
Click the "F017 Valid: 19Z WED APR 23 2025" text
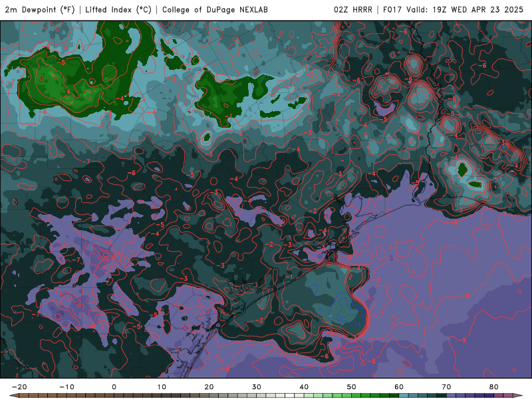click(x=453, y=10)
